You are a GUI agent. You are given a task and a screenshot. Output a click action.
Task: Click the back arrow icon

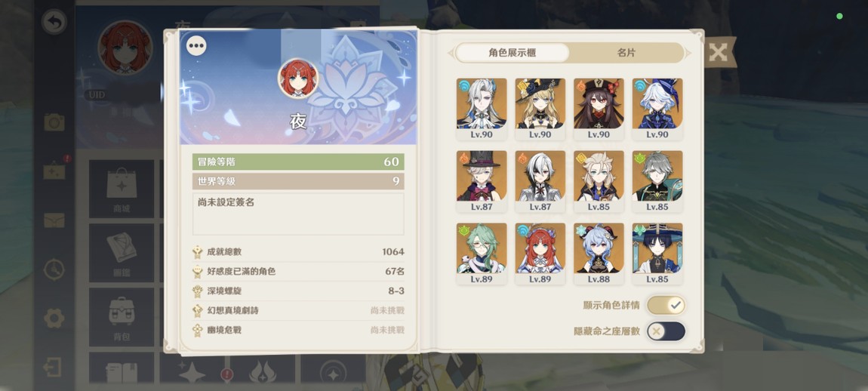[x=54, y=22]
